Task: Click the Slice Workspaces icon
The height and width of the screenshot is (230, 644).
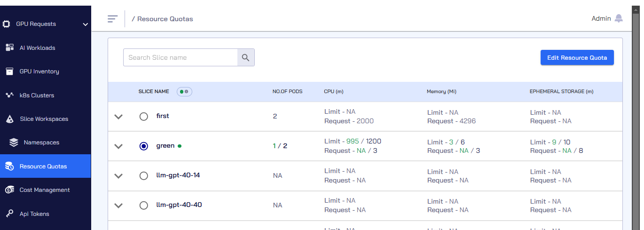Action: coord(9,119)
